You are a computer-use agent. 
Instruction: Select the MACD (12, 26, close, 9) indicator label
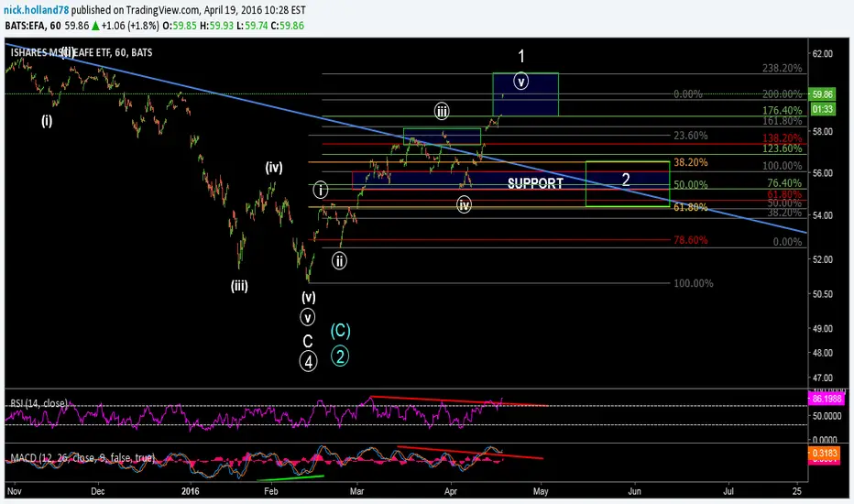click(82, 457)
